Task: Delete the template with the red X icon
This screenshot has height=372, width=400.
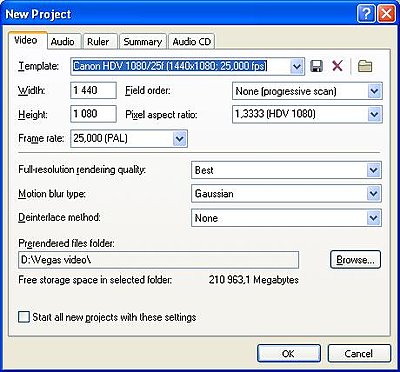Action: (337, 66)
